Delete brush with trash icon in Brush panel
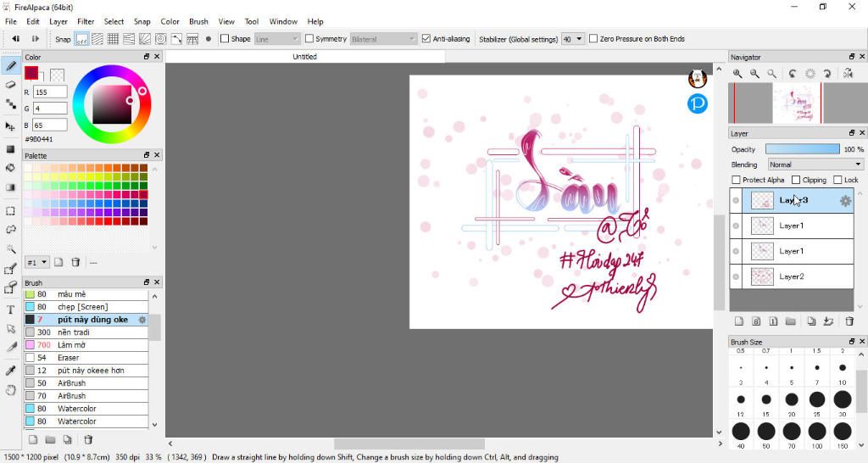 click(88, 440)
